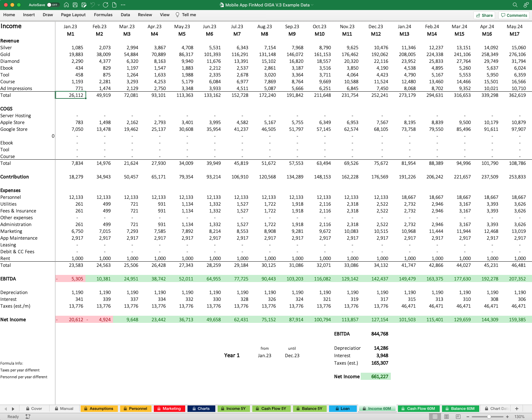The height and width of the screenshot is (420, 532).
Task: Click the Share button
Action: pyautogui.click(x=484, y=15)
